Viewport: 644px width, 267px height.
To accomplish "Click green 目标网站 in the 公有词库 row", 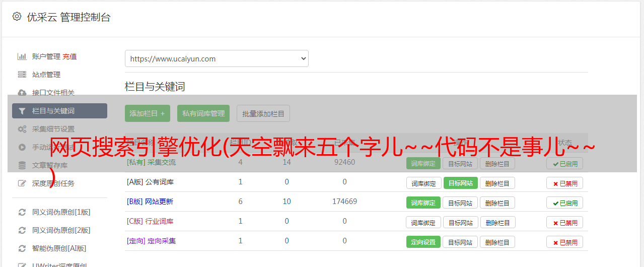I will coord(461,183).
